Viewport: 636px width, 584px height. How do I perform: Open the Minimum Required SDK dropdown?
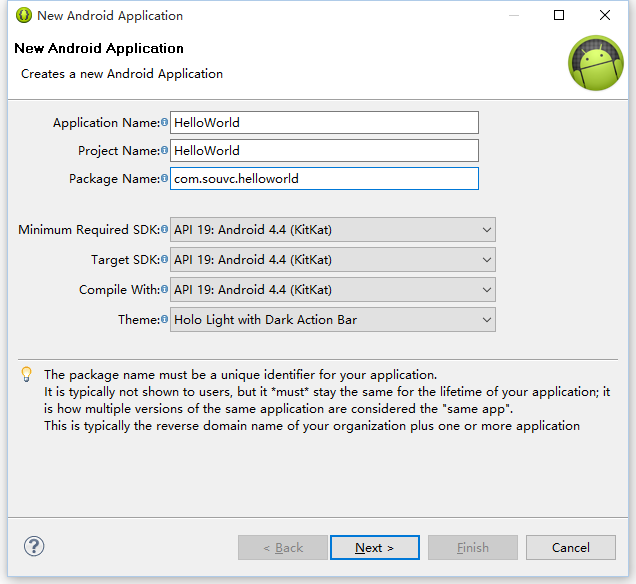click(x=333, y=230)
